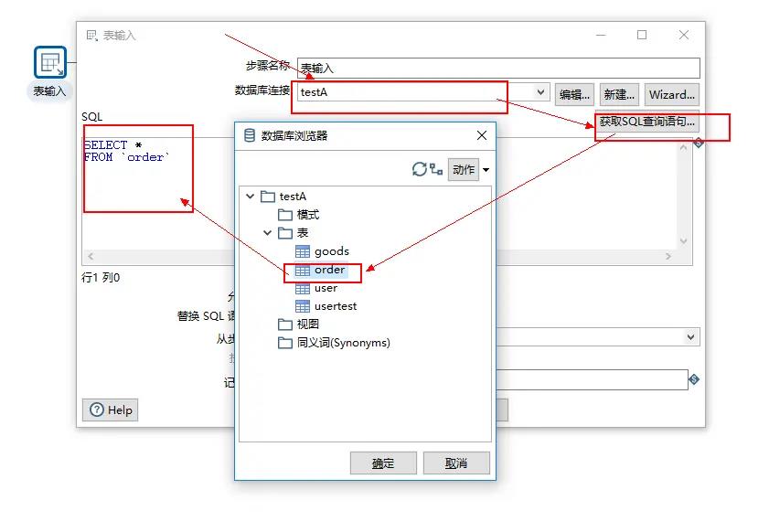
Task: Click the variable diamond icon beside record limit field
Action: [x=694, y=379]
